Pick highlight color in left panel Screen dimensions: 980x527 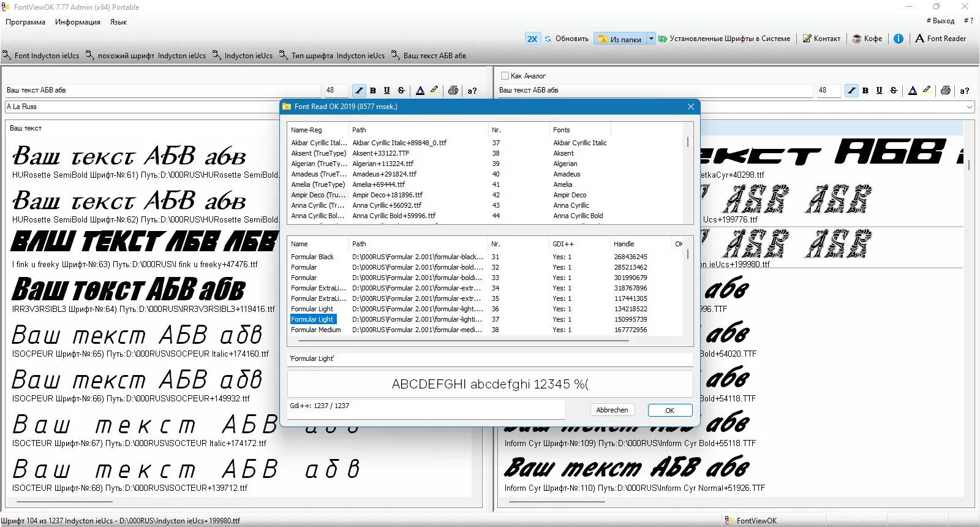click(x=434, y=90)
